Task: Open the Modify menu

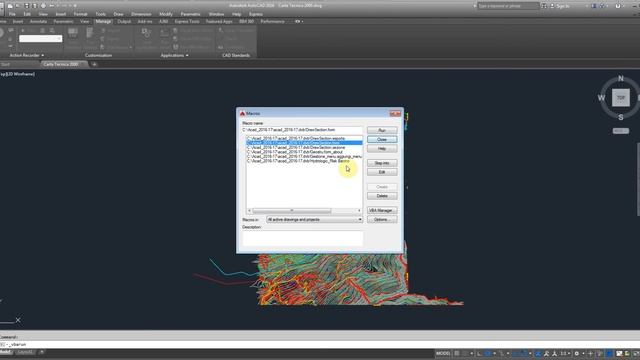Action: pos(166,14)
